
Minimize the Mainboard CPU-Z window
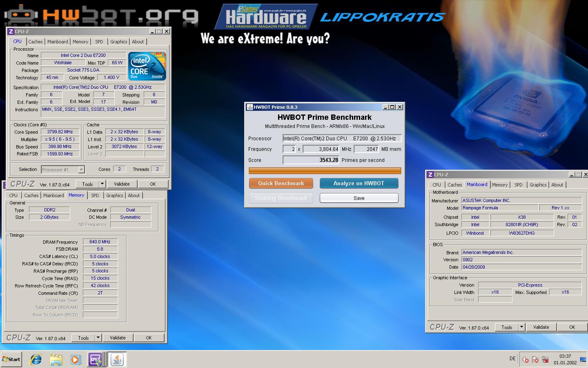571,175
